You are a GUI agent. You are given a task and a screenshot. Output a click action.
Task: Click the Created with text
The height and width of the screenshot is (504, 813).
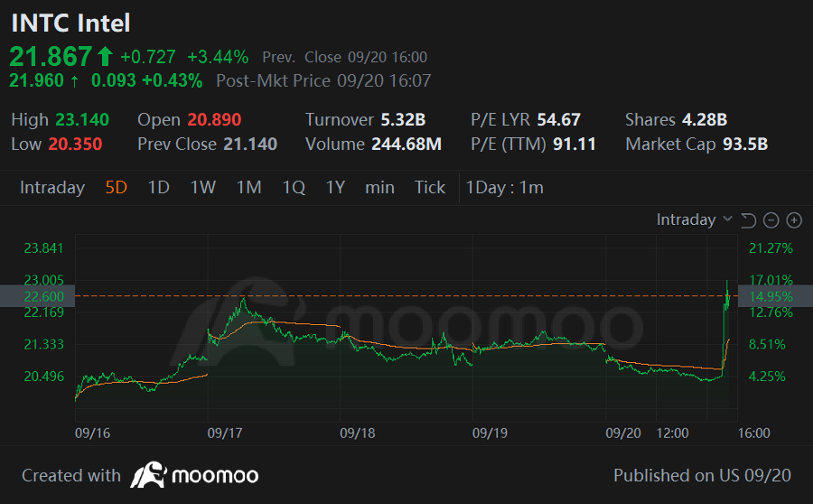click(71, 475)
